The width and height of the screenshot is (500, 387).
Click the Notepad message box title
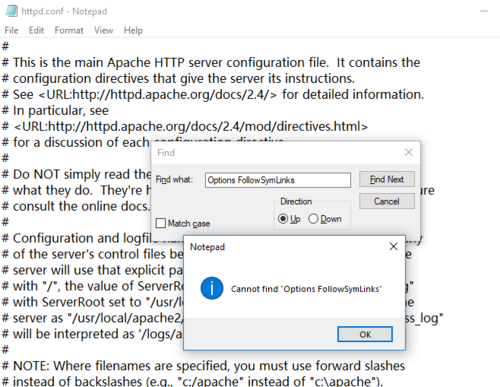point(207,247)
